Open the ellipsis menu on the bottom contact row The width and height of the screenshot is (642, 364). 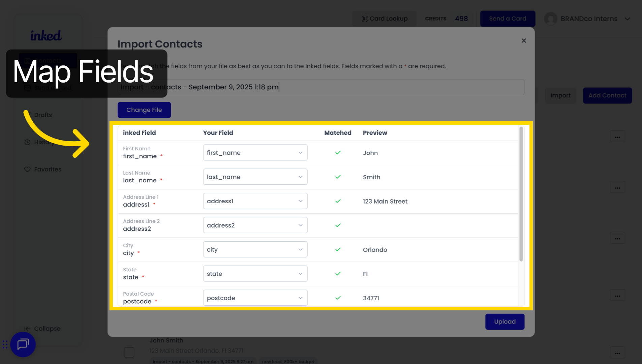(617, 353)
